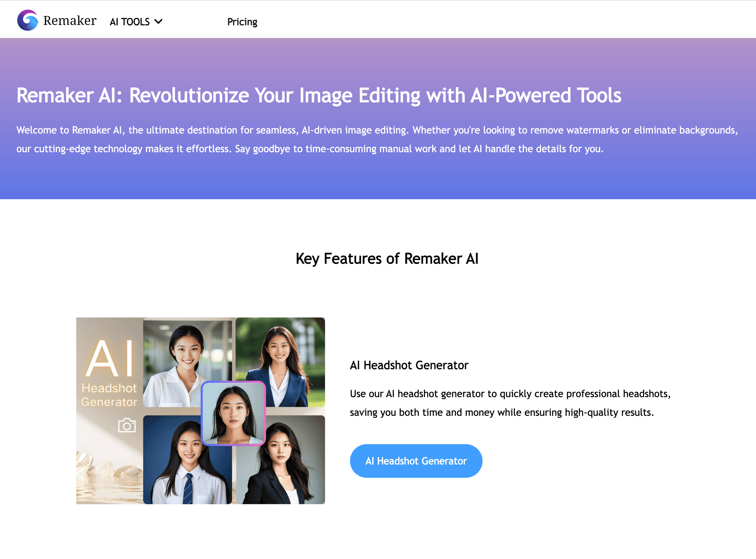756x559 pixels.
Task: Open the AI Headshot Generator collage image
Action: coord(201,411)
